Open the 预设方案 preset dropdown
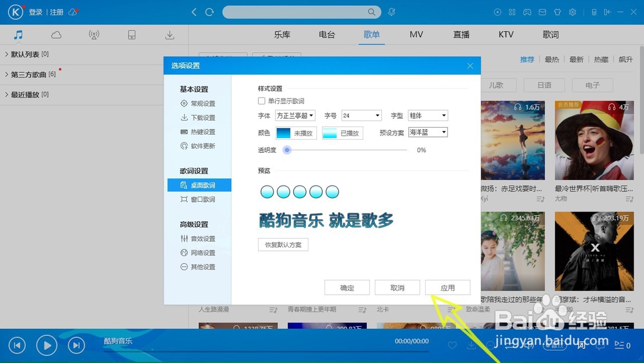Screen dimensions: 644x363 [428, 132]
